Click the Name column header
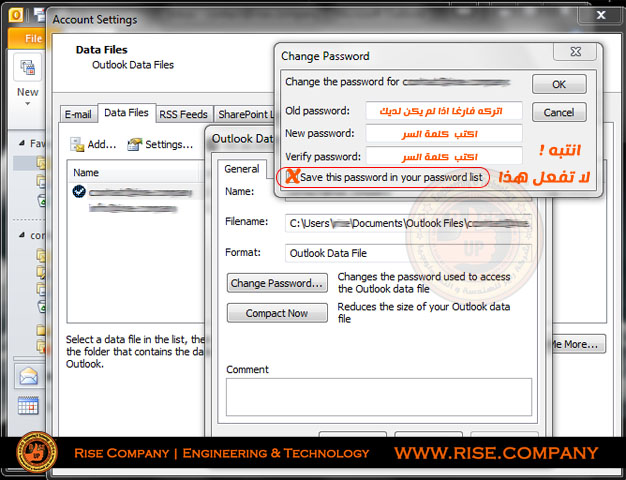 [86, 173]
